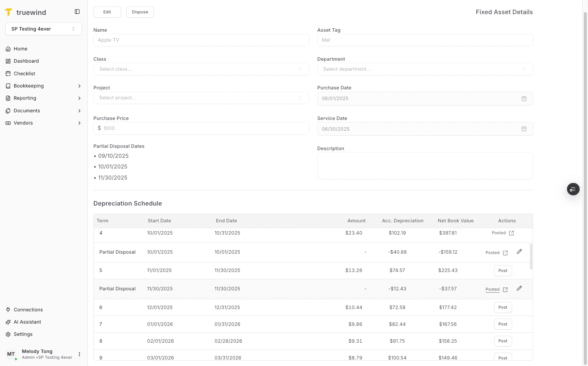Open the floating assistant button on the right
This screenshot has width=588, height=366.
coord(573,189)
